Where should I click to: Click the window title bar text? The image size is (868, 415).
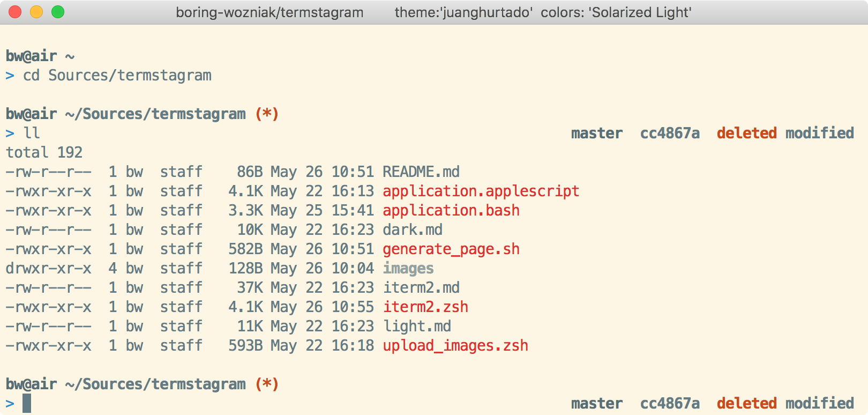click(433, 12)
